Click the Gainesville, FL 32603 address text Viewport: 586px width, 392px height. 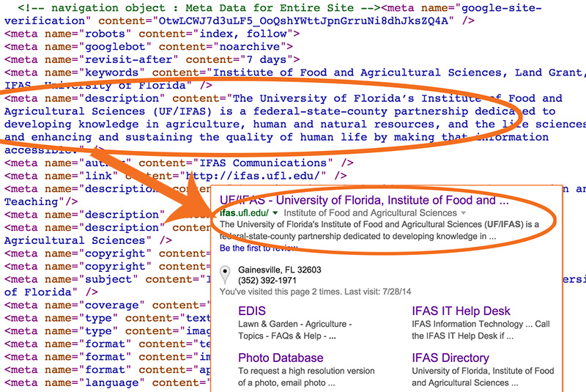280,270
